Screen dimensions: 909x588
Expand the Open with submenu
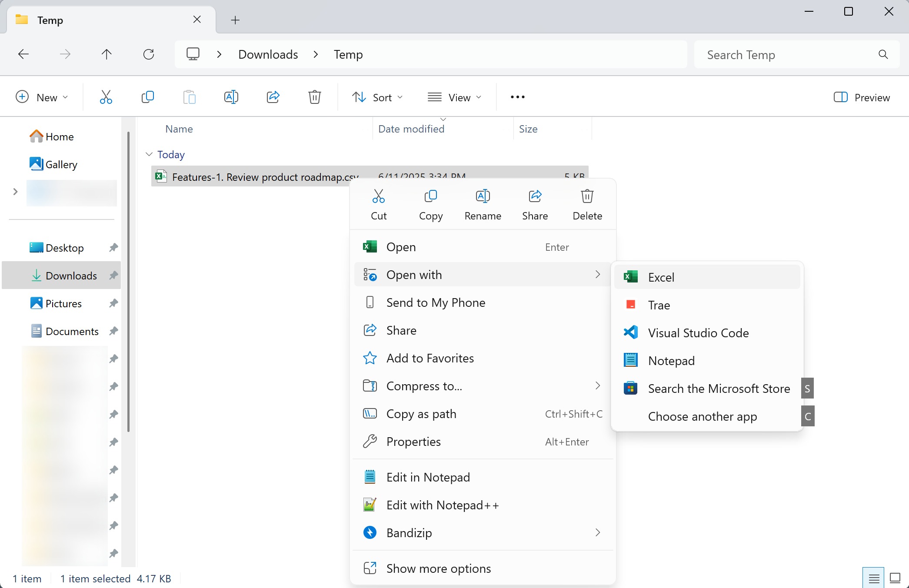(x=483, y=275)
